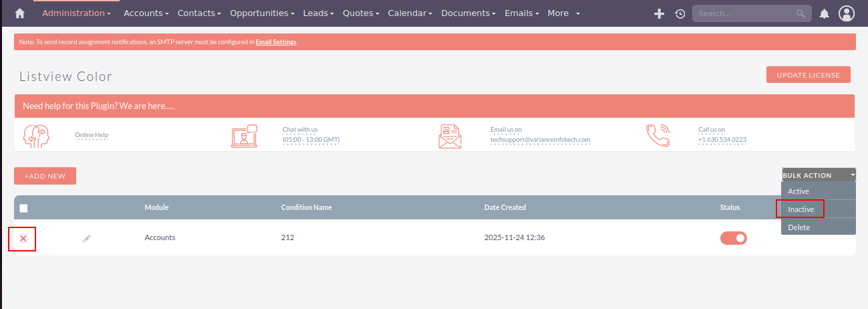Click the quick create plus icon
The image size is (868, 309).
pyautogui.click(x=659, y=13)
